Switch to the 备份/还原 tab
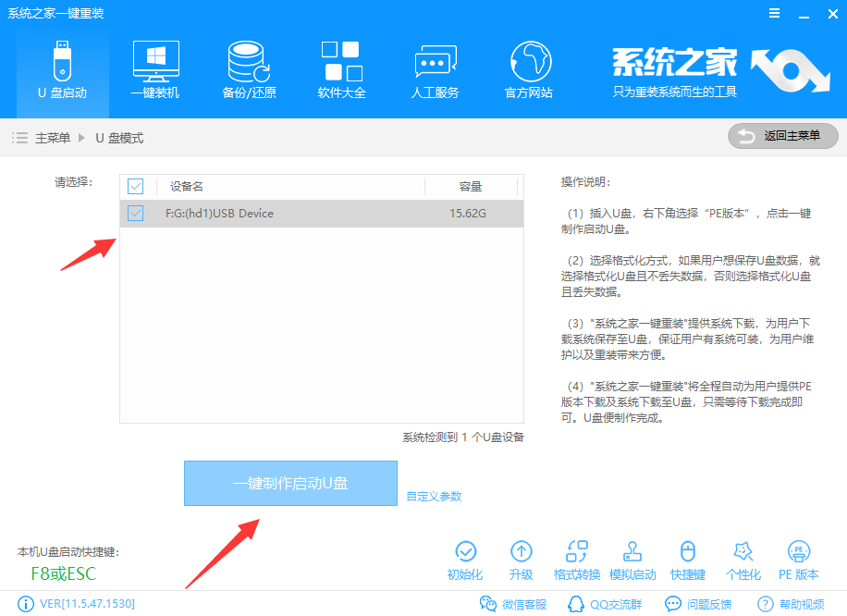The width and height of the screenshot is (847, 616). pyautogui.click(x=249, y=70)
